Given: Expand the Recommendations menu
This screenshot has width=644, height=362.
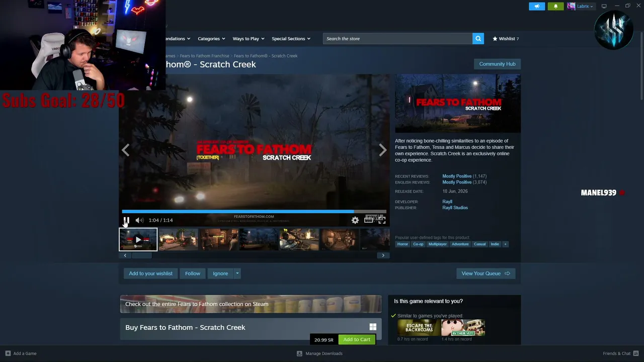Looking at the screenshot, I should point(178,39).
